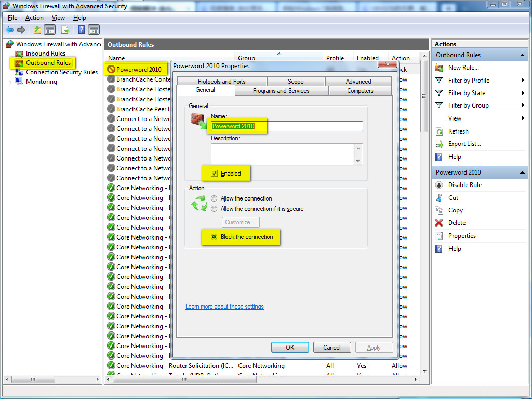This screenshot has height=399, width=532.
Task: Open the Filter by State submenu arrow
Action: (523, 93)
